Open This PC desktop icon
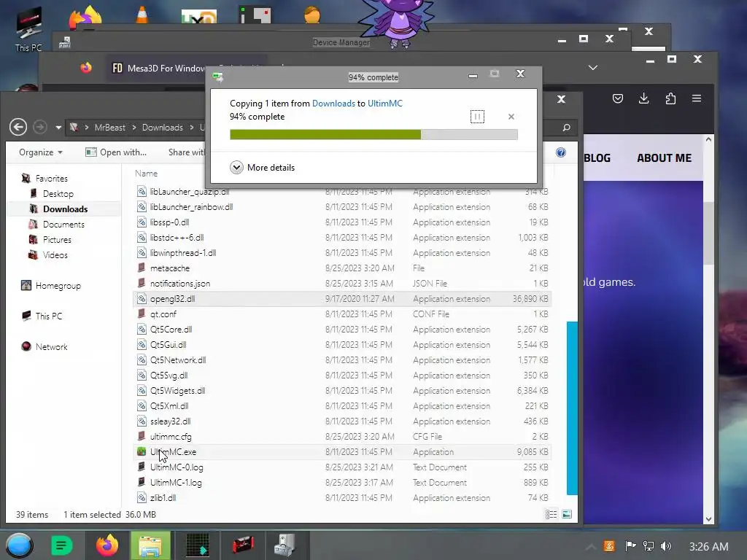747x560 pixels. (28, 29)
